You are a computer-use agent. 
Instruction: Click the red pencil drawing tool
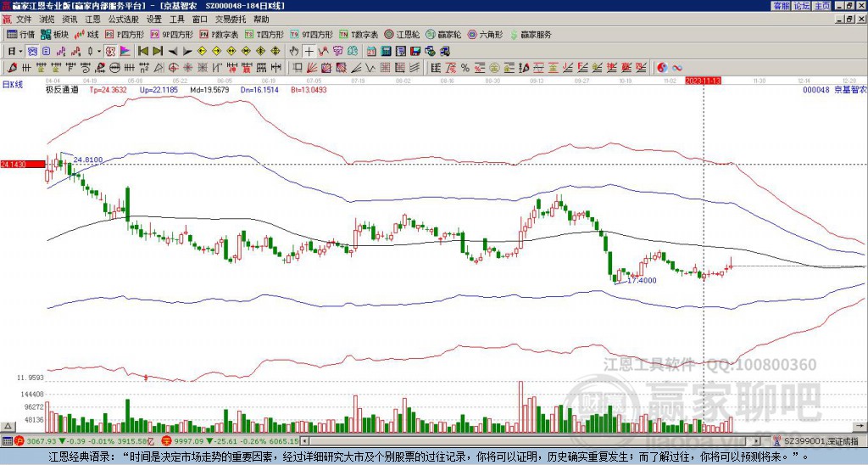coord(12,68)
